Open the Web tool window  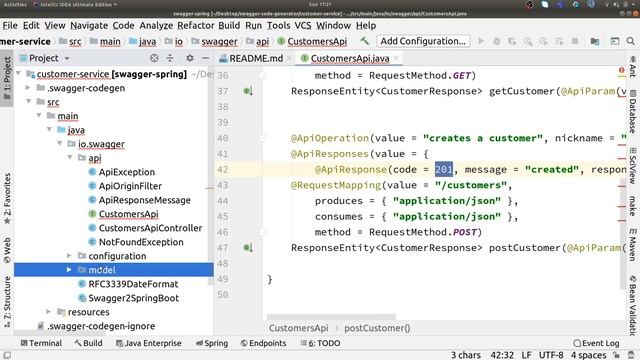7,250
